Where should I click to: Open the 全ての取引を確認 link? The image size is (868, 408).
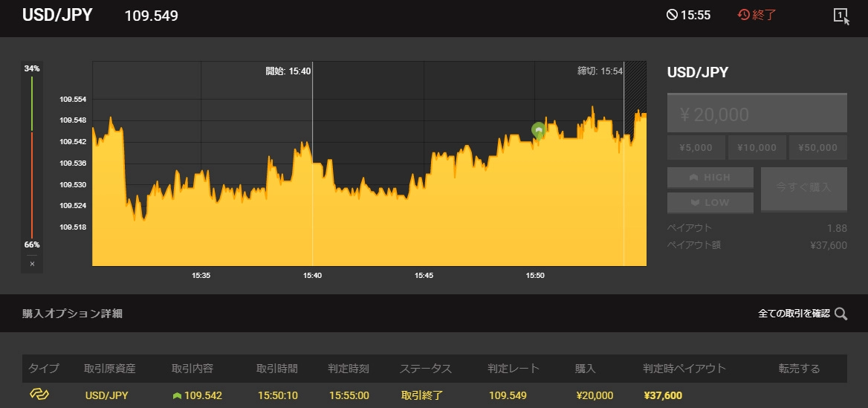[x=793, y=314]
